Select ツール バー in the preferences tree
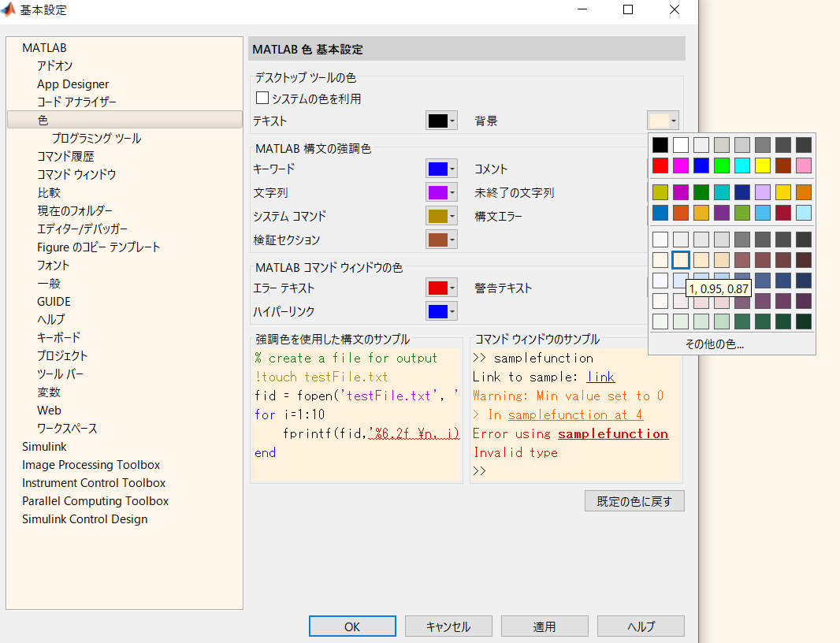This screenshot has height=643, width=840. [60, 374]
